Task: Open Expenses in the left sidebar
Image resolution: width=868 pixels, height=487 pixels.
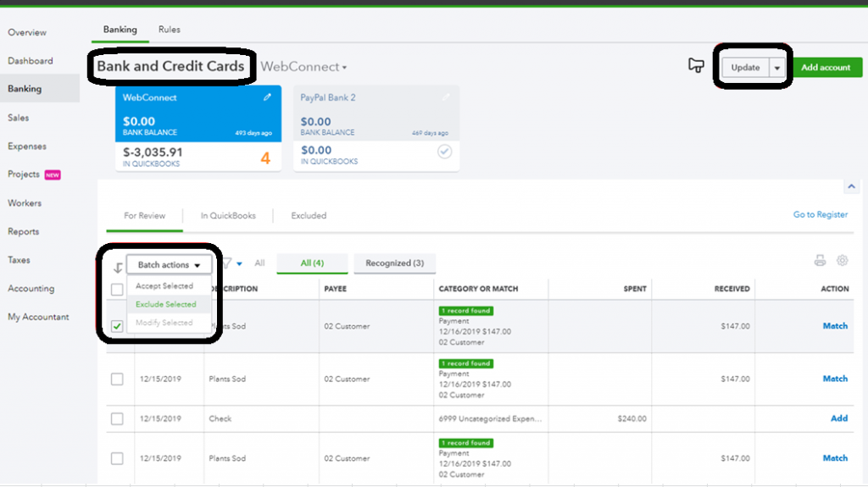Action: pos(27,147)
